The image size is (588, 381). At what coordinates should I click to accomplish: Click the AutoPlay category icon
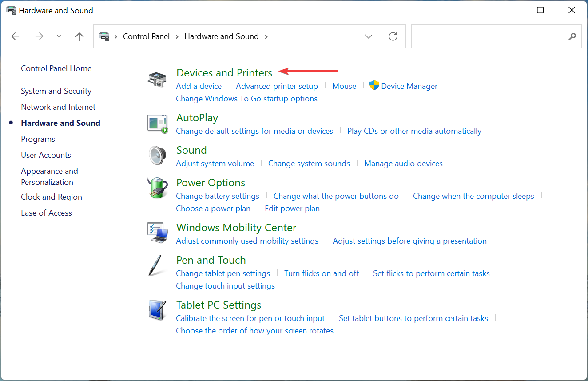[157, 124]
